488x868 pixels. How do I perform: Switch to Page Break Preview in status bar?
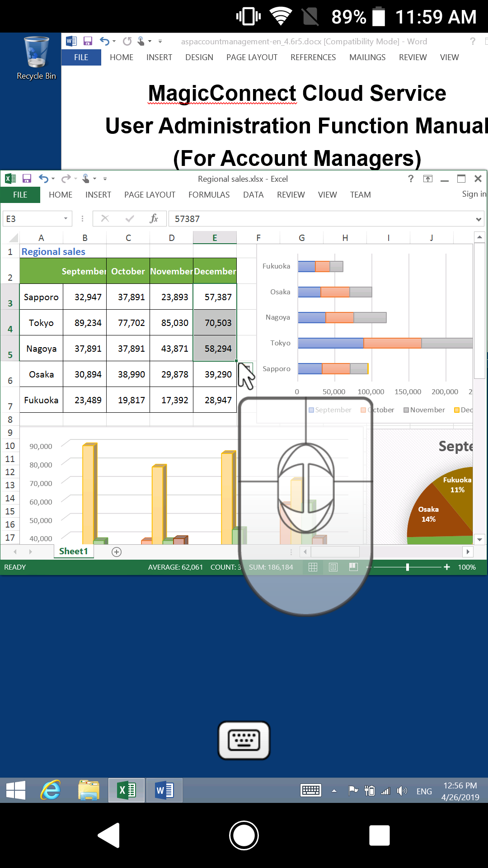click(353, 567)
